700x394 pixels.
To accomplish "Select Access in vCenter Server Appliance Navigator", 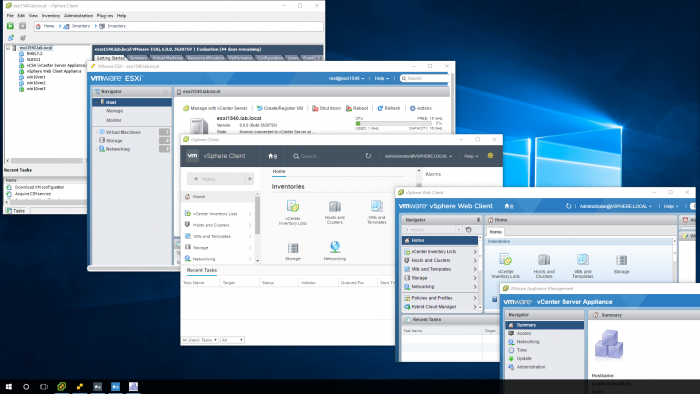I will [x=524, y=333].
